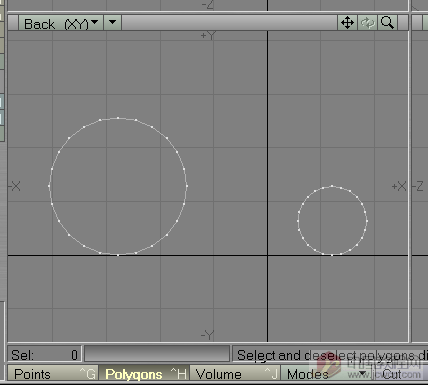Click the Sel: count field showing 0
428x385 pixels.
[x=44, y=355]
